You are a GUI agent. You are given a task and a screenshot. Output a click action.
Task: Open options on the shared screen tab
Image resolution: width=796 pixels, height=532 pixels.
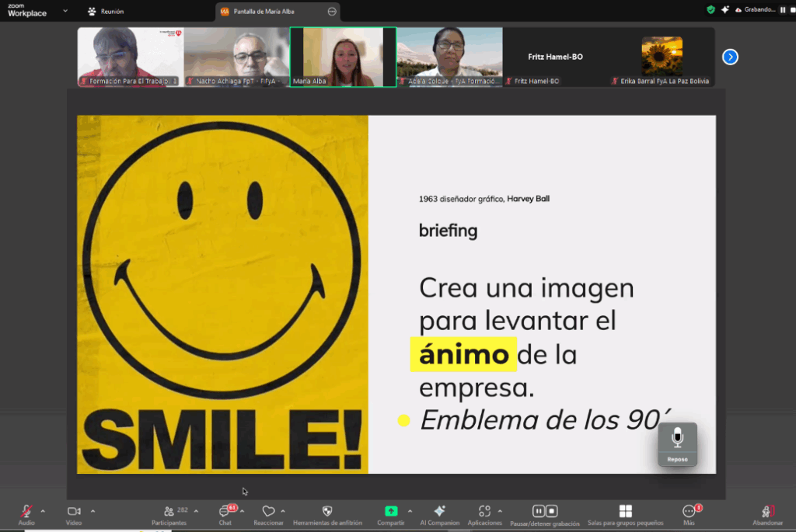[332, 11]
